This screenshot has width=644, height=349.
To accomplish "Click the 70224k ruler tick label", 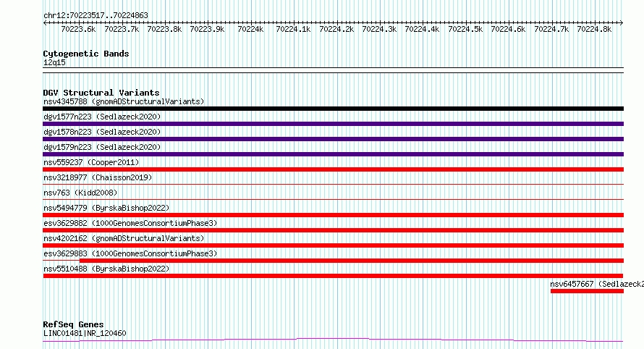I will tap(250, 29).
